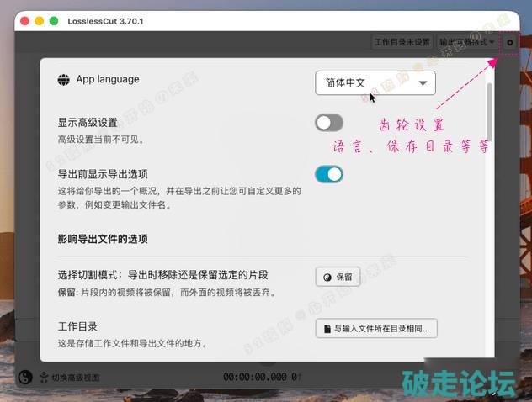Click the 显示高级设置 label
Image resolution: width=532 pixels, height=402 pixels.
[x=88, y=123]
